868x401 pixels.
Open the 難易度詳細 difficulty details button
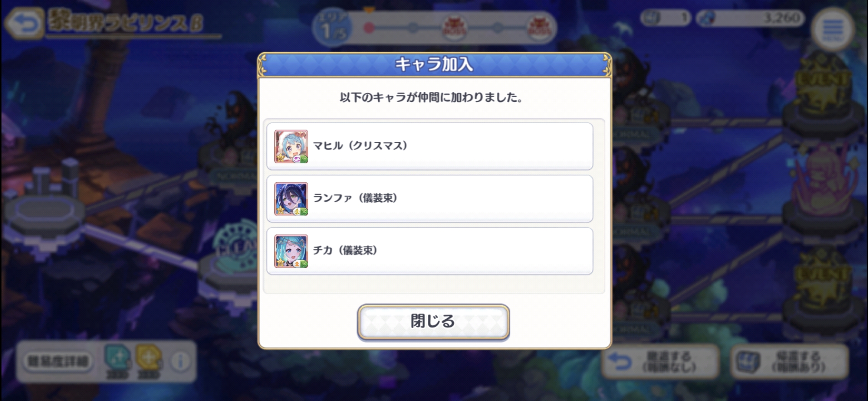point(57,361)
